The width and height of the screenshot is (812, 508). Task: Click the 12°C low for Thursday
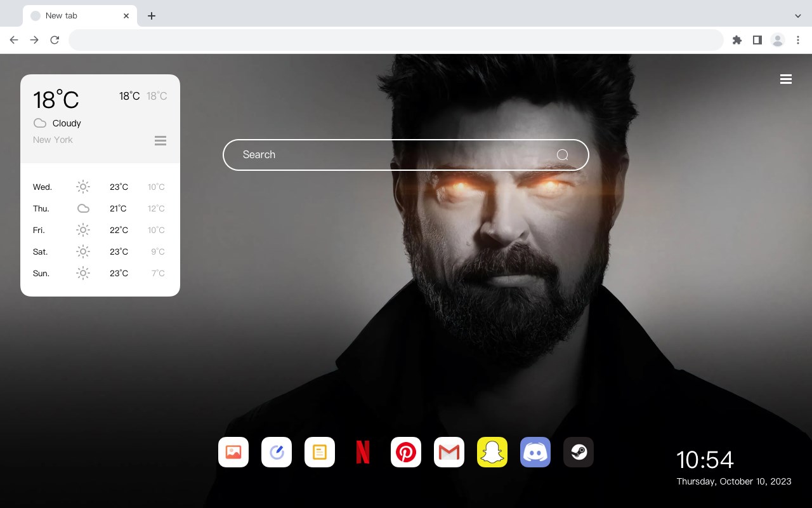coord(156,208)
